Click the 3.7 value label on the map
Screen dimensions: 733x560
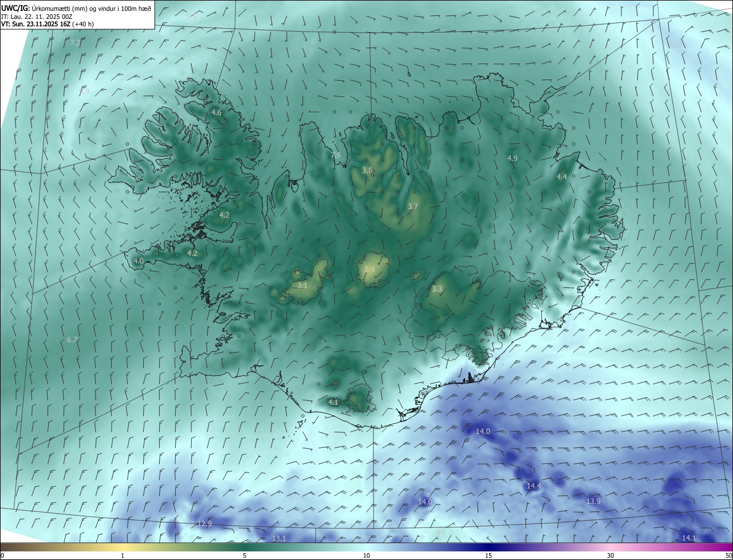point(413,206)
